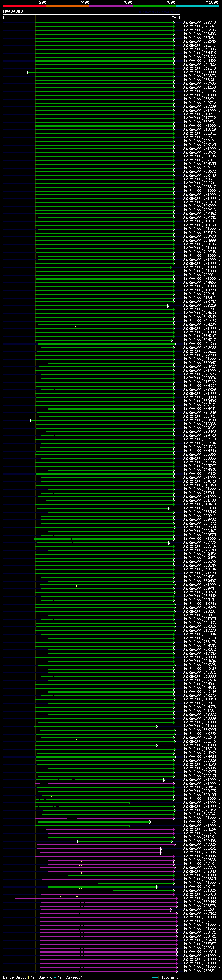Viewport: 222px width, 980px height.
Task: Select hit UniRef100_Q3YEI1
Action: (x=199, y=921)
